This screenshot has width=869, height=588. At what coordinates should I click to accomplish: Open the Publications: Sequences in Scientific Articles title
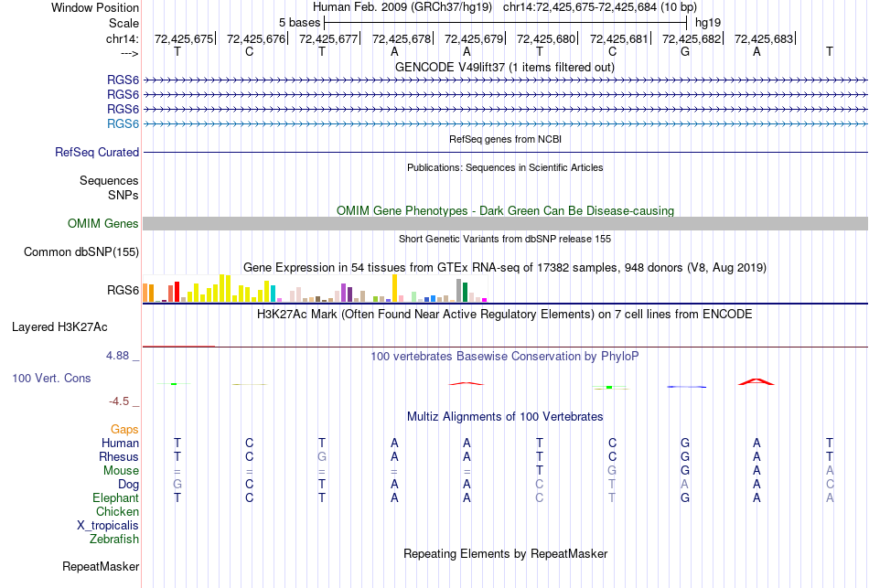pyautogui.click(x=505, y=167)
